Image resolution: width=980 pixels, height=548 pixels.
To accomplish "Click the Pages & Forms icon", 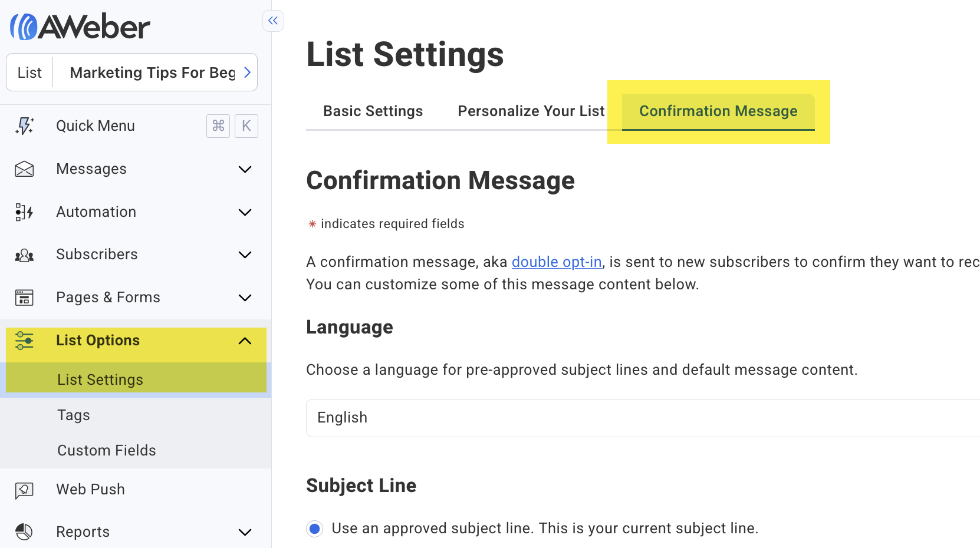I will tap(24, 298).
